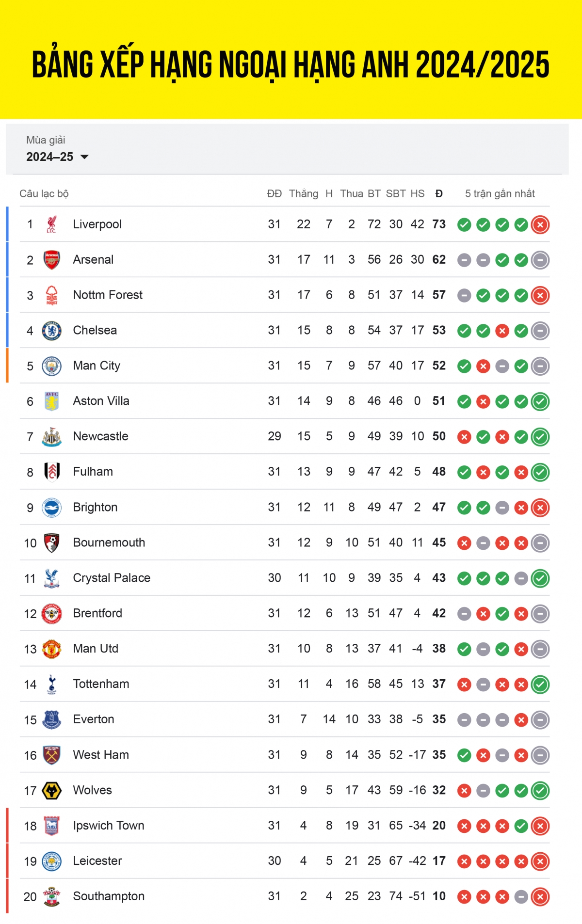Screen dimensions: 582x924
Task: Click Arsenal's latest draw indicator
Action: [540, 260]
